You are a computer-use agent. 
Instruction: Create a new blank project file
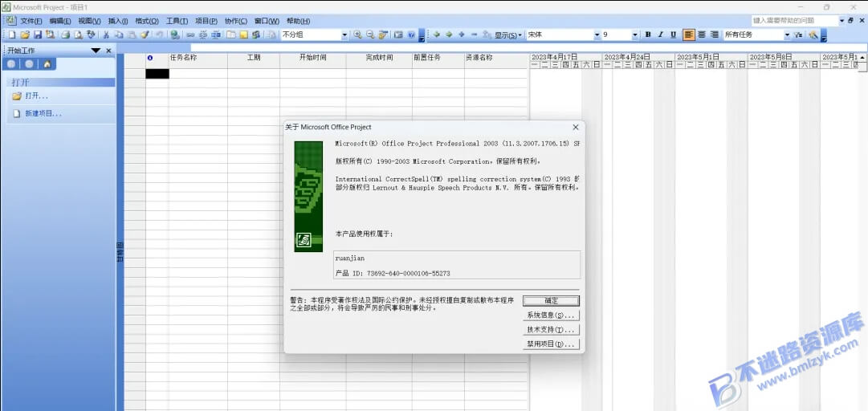point(11,35)
